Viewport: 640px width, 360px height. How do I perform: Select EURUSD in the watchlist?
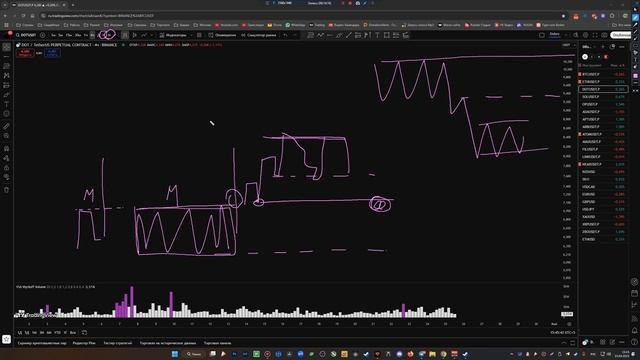[603, 194]
